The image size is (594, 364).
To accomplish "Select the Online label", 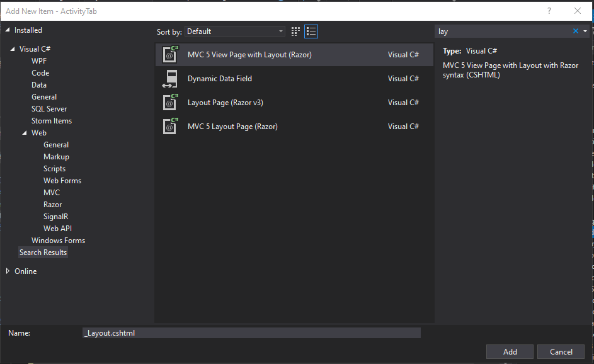I will [x=25, y=271].
